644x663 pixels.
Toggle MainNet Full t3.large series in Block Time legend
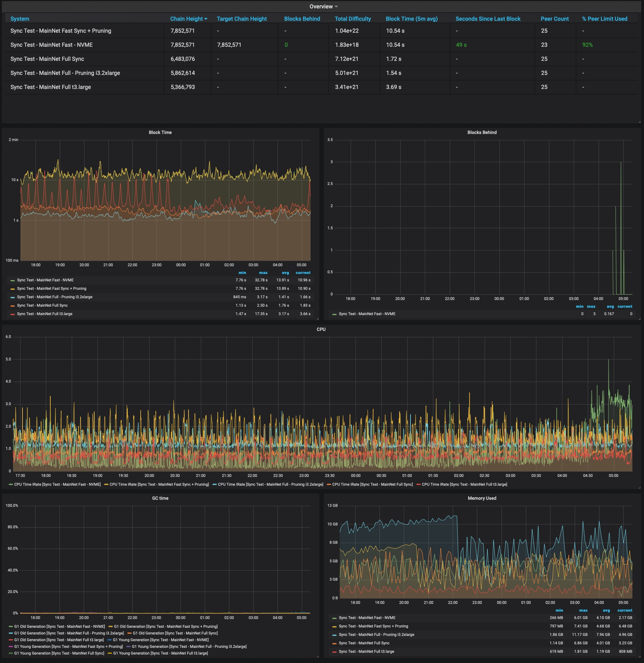point(45,314)
